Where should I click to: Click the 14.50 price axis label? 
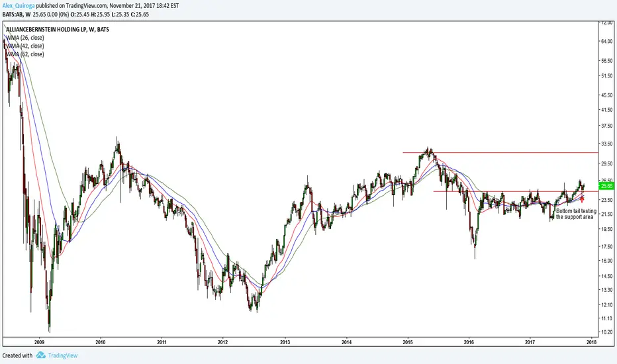pyautogui.click(x=607, y=276)
